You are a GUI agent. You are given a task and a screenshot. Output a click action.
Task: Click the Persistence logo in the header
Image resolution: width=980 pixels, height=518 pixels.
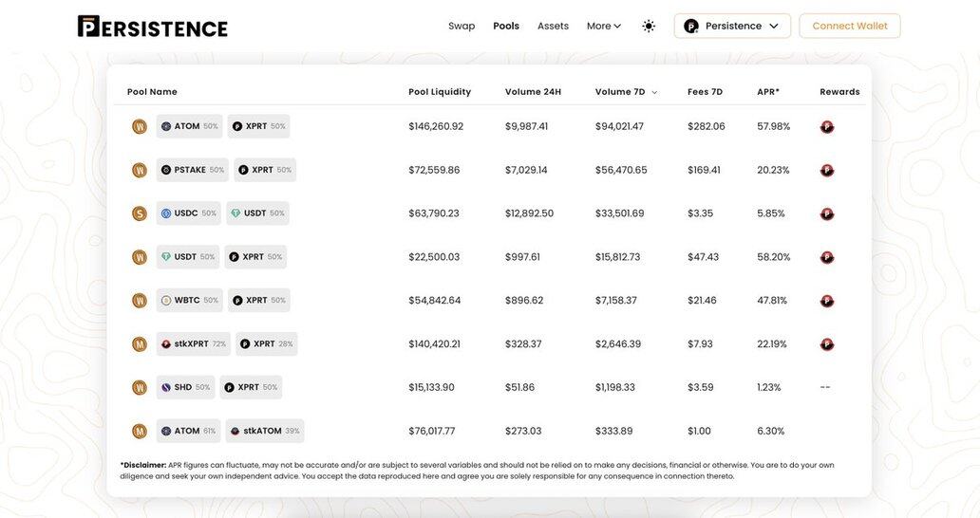click(x=152, y=27)
